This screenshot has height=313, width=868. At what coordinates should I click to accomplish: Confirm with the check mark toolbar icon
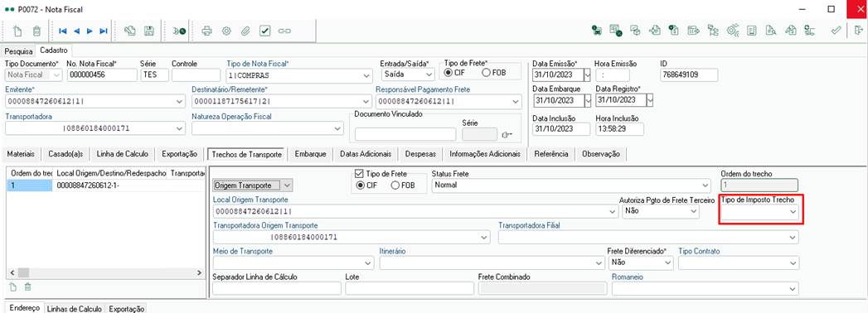point(836,31)
